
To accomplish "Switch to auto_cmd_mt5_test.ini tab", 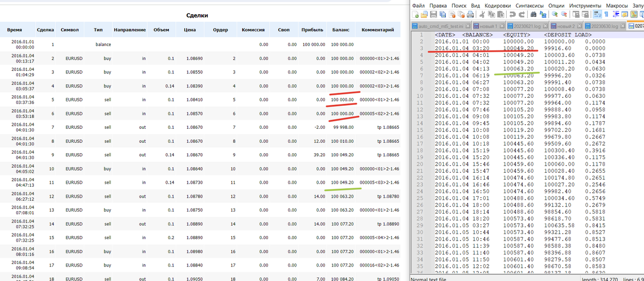I will [x=441, y=26].
